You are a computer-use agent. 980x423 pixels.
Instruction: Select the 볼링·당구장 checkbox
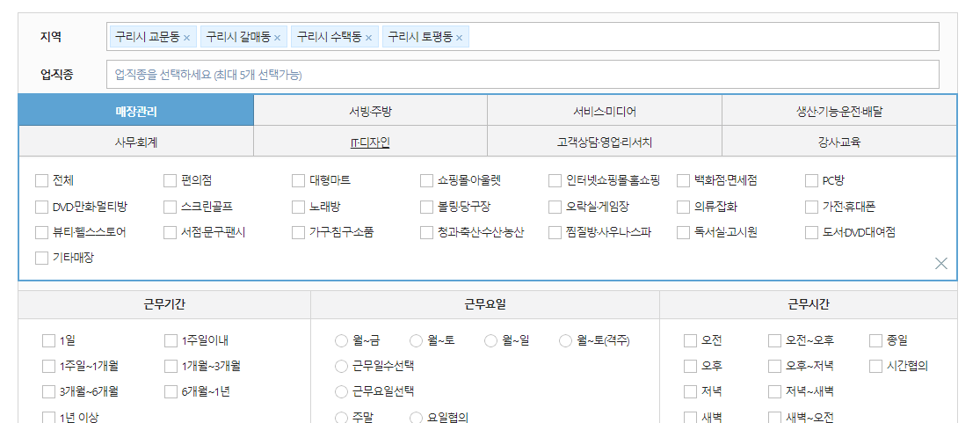[427, 207]
